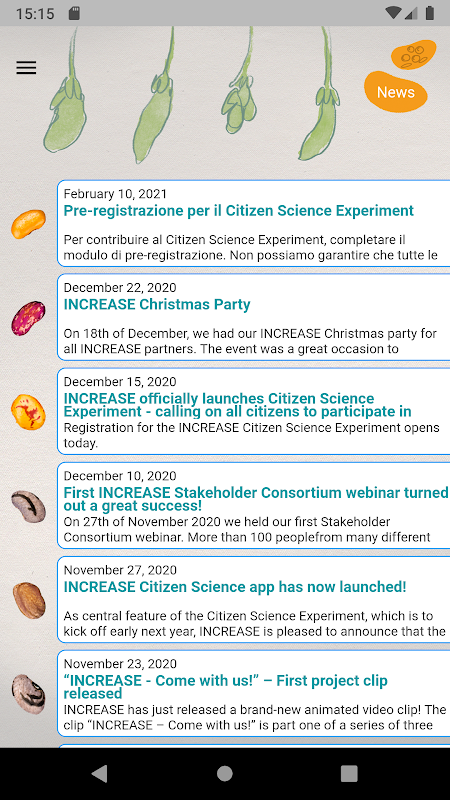
Task: Tap the small orange seeds icon
Action: 413,55
